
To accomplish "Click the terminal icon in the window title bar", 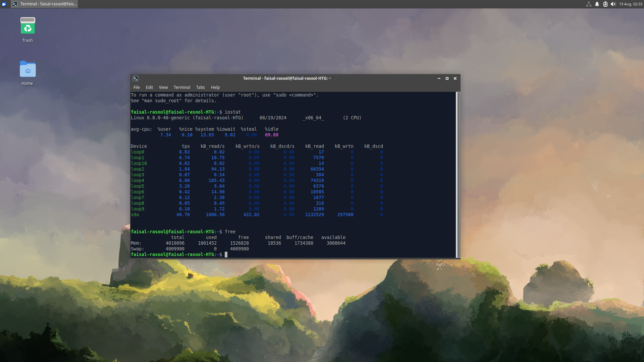I will pos(136,78).
